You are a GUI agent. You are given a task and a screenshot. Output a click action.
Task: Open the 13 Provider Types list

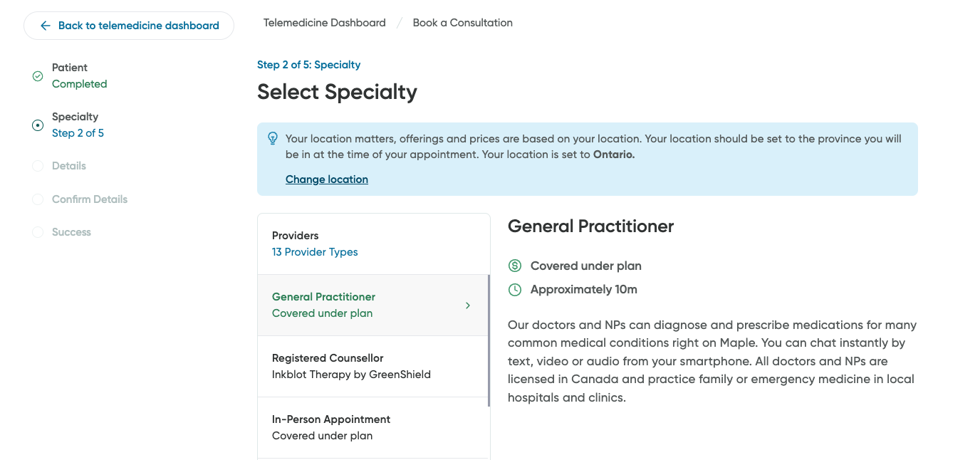pos(315,252)
